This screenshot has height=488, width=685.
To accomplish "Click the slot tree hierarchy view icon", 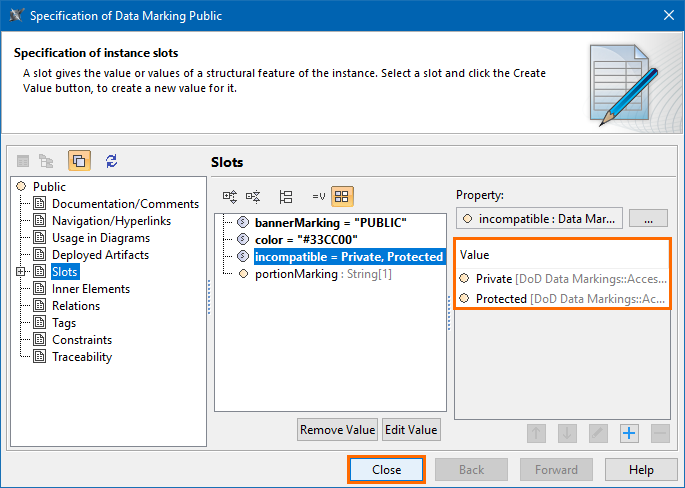I will pos(286,197).
